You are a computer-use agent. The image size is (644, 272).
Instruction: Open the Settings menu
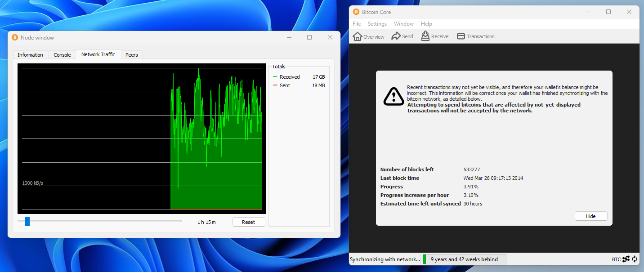coord(377,24)
